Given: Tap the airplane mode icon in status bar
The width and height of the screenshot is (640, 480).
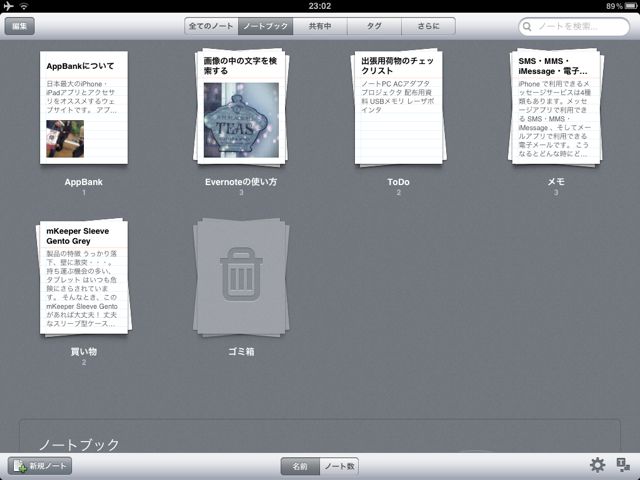Looking at the screenshot, I should (x=8, y=6).
